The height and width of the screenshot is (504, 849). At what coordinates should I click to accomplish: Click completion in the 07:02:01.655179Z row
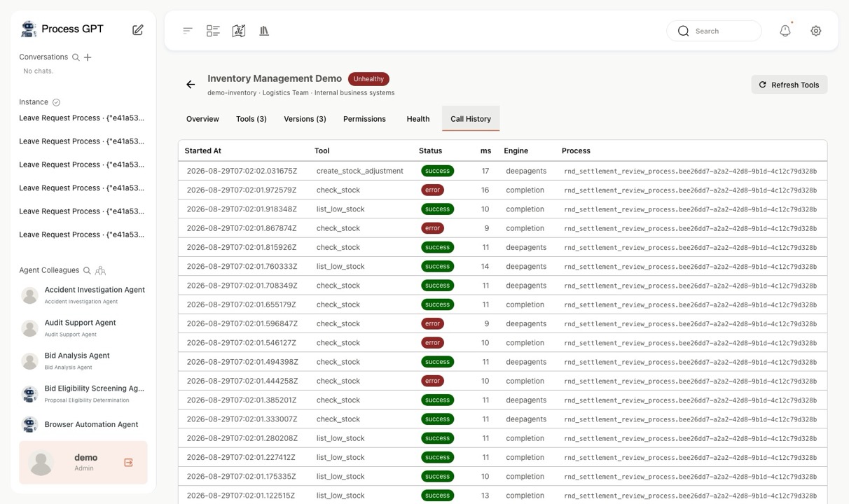click(525, 304)
